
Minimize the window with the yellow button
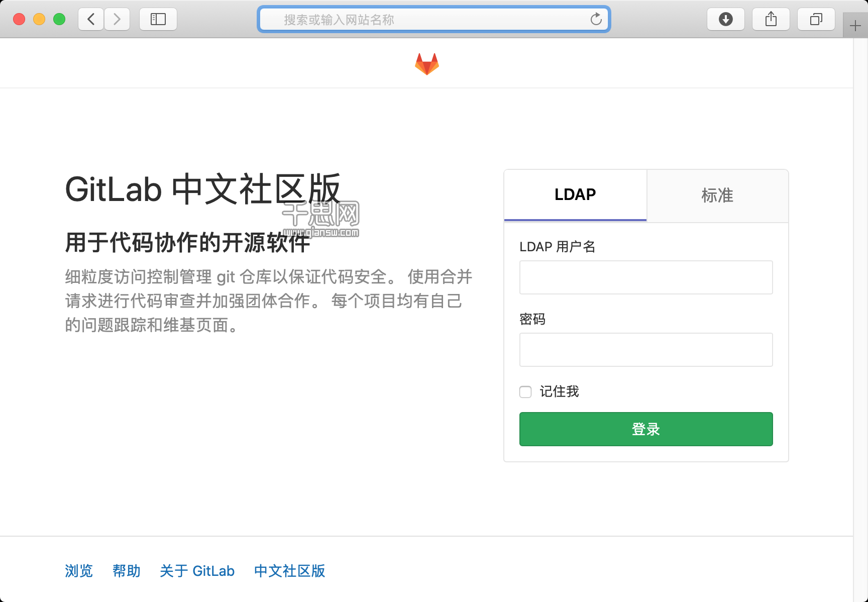(x=39, y=19)
